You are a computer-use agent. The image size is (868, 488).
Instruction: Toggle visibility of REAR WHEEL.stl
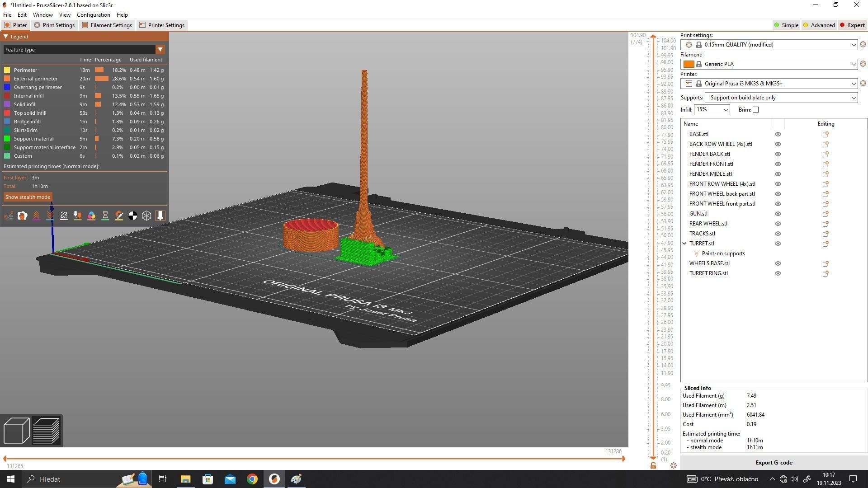pyautogui.click(x=778, y=224)
